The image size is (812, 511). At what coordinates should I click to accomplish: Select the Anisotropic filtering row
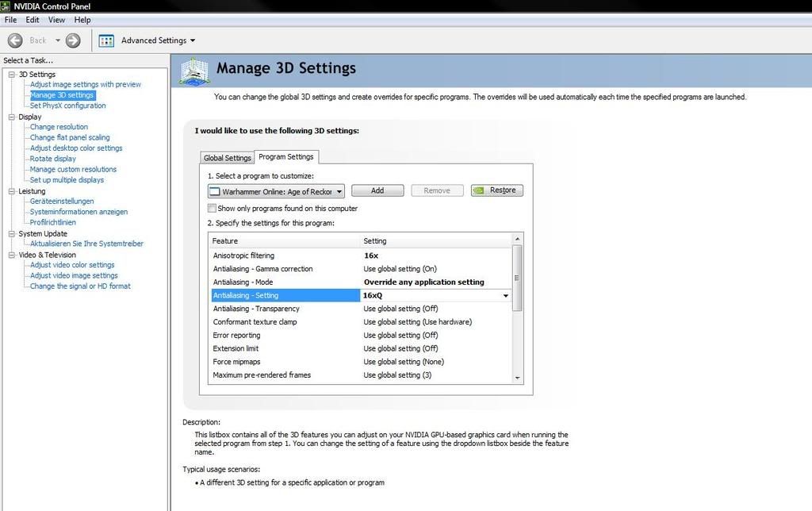pos(361,255)
